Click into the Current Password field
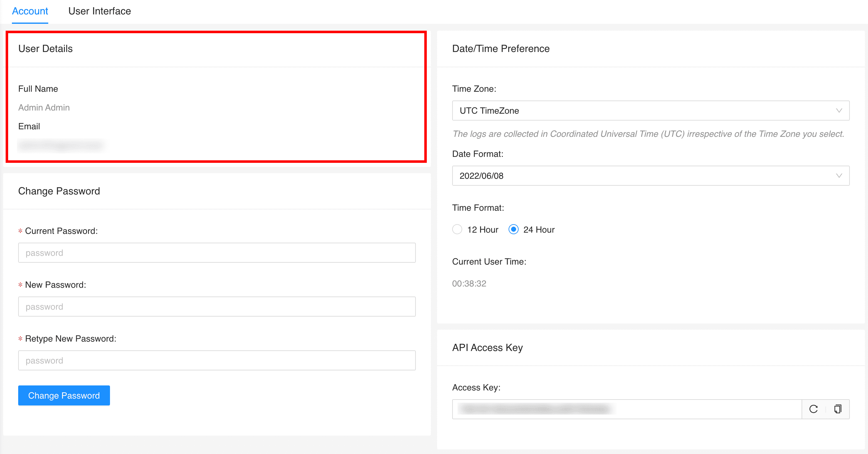Screen dimensions: 868x454 (x=217, y=253)
